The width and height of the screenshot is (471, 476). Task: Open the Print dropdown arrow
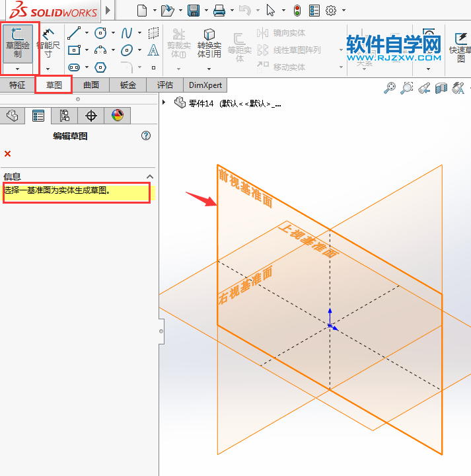(x=232, y=11)
